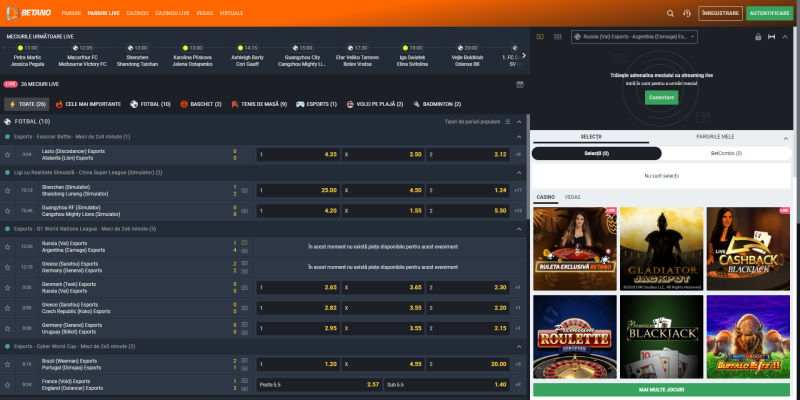
Task: Lock the stream panel with padlock icon
Action: [758, 37]
